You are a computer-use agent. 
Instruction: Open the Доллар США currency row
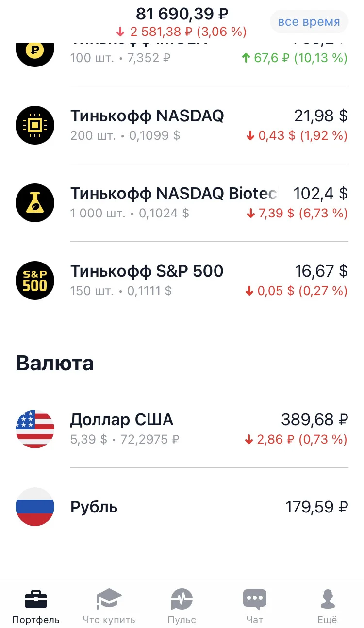(182, 429)
